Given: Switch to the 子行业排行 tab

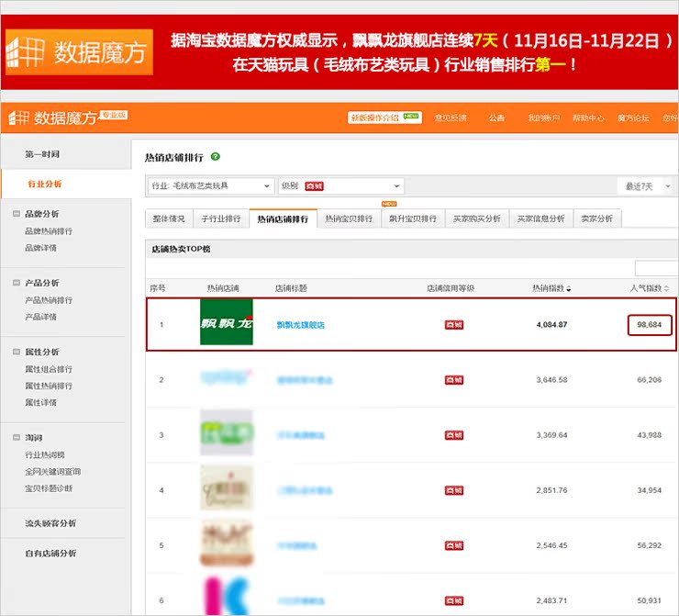Looking at the screenshot, I should click(x=221, y=218).
